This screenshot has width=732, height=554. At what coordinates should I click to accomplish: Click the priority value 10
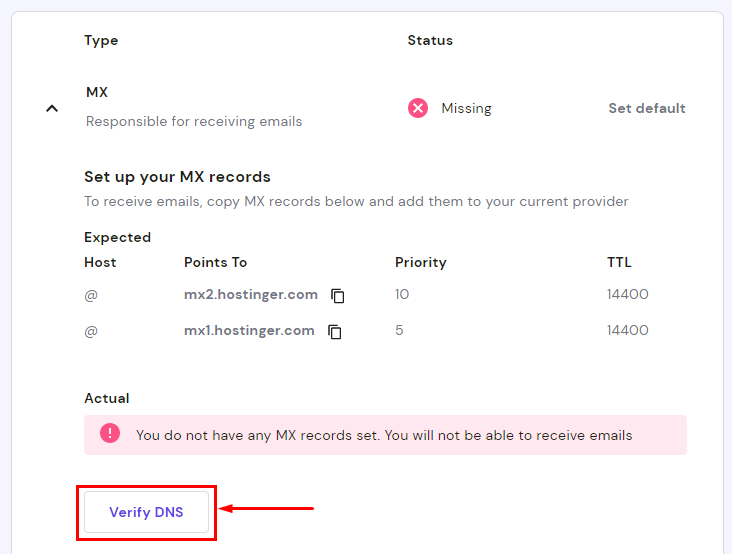coord(402,295)
